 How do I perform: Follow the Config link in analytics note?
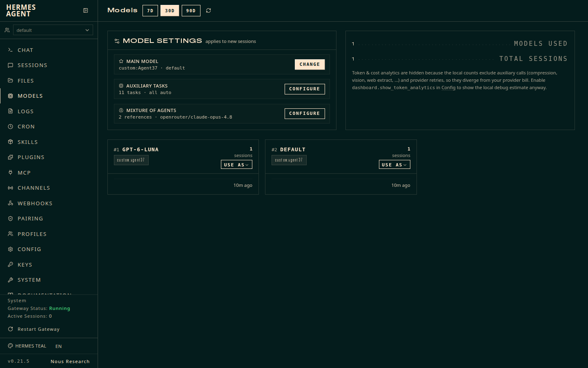pos(448,88)
